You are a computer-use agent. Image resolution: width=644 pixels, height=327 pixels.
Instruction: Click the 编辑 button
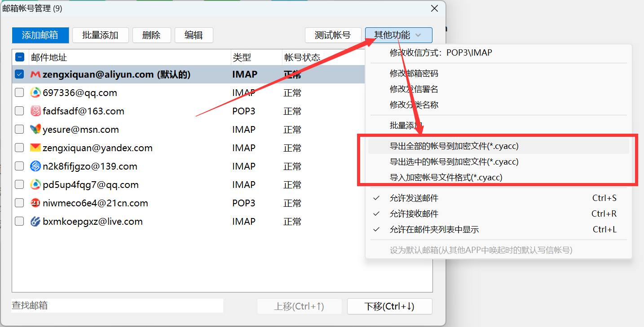click(194, 35)
